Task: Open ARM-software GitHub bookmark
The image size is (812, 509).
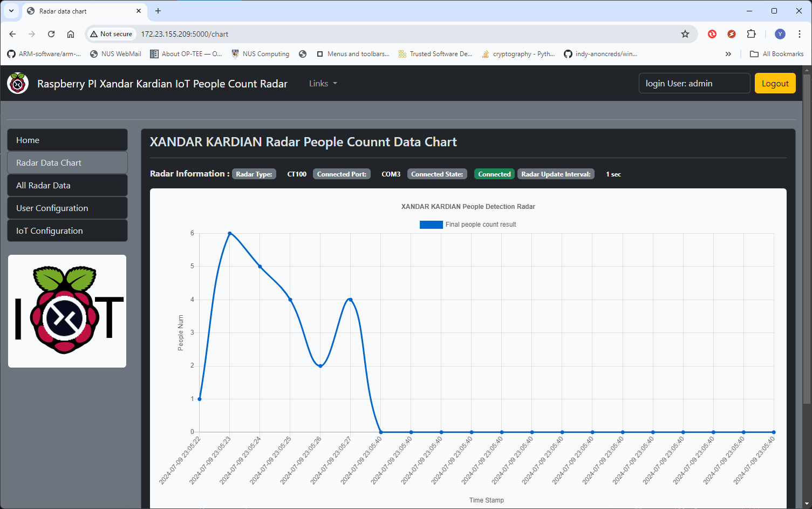Action: pyautogui.click(x=44, y=54)
